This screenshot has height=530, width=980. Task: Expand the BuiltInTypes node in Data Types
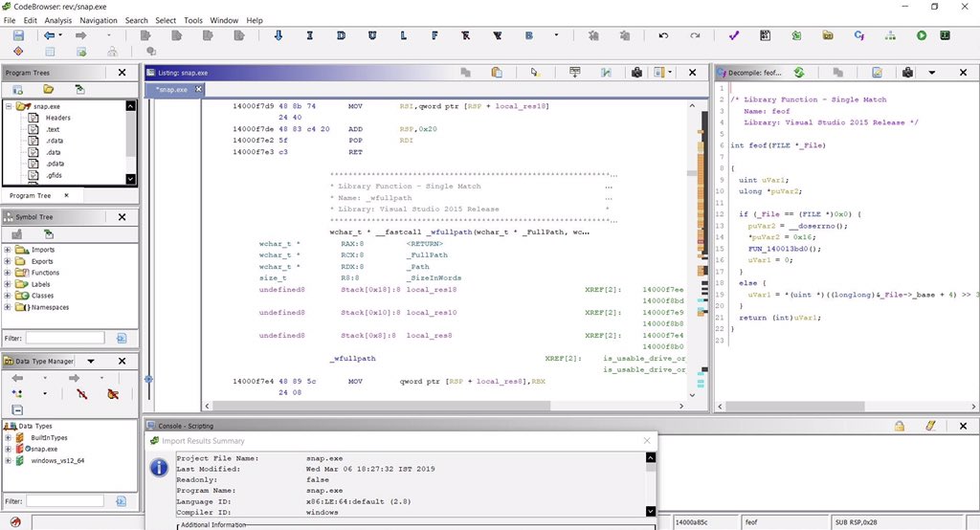click(8, 437)
